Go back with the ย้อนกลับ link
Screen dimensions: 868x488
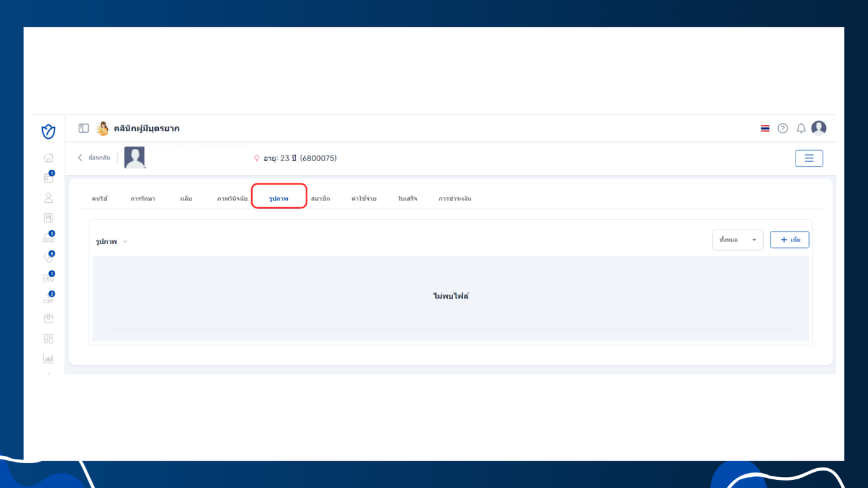[94, 158]
